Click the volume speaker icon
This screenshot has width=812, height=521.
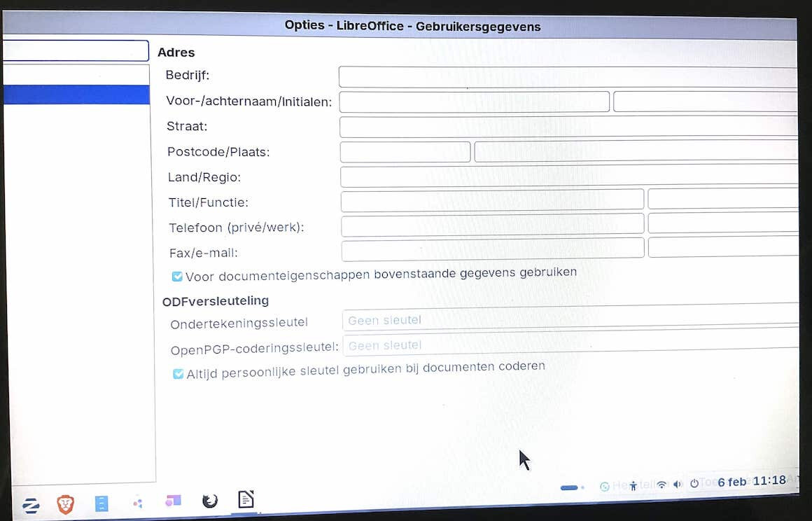(x=677, y=485)
